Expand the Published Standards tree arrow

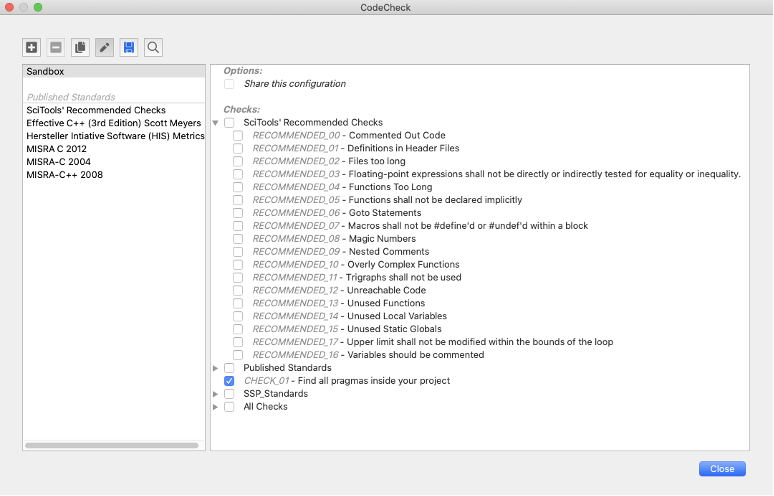pos(216,368)
